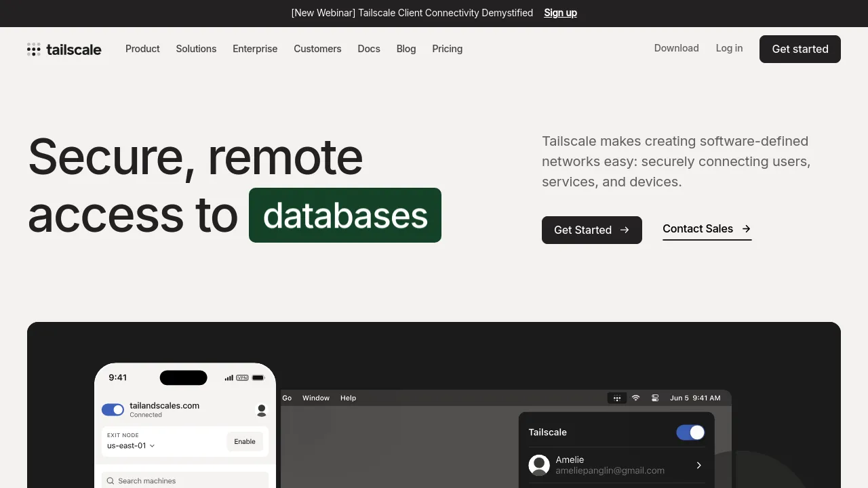Image resolution: width=868 pixels, height=488 pixels.
Task: Click the search magnifier in Search machines field
Action: click(x=111, y=481)
